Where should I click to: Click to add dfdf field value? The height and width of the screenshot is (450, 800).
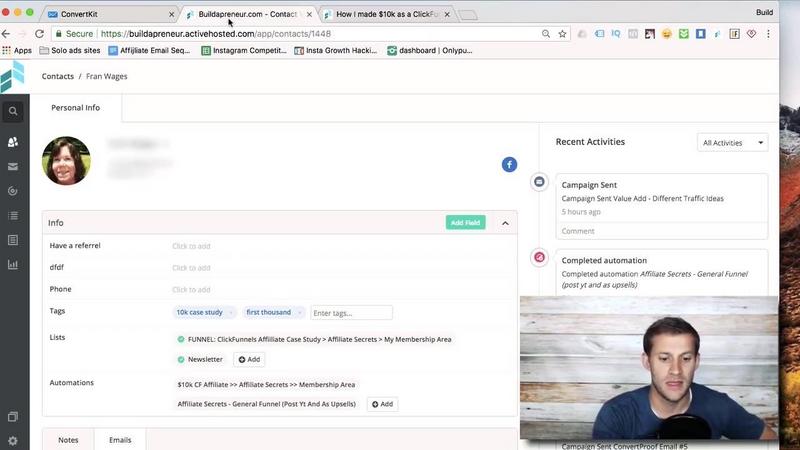[191, 268]
